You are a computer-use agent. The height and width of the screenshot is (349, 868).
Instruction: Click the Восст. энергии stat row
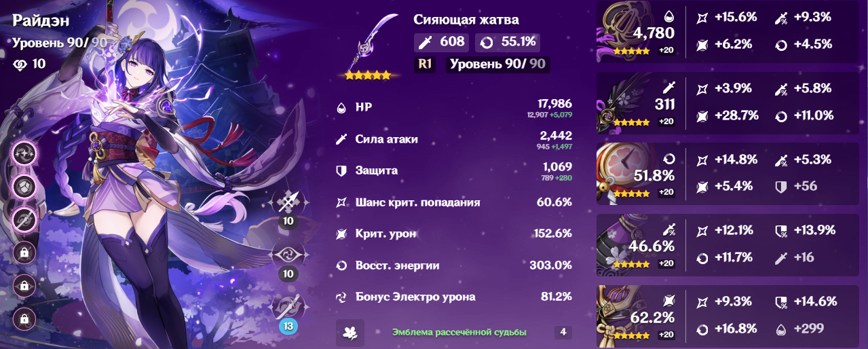[x=454, y=265]
